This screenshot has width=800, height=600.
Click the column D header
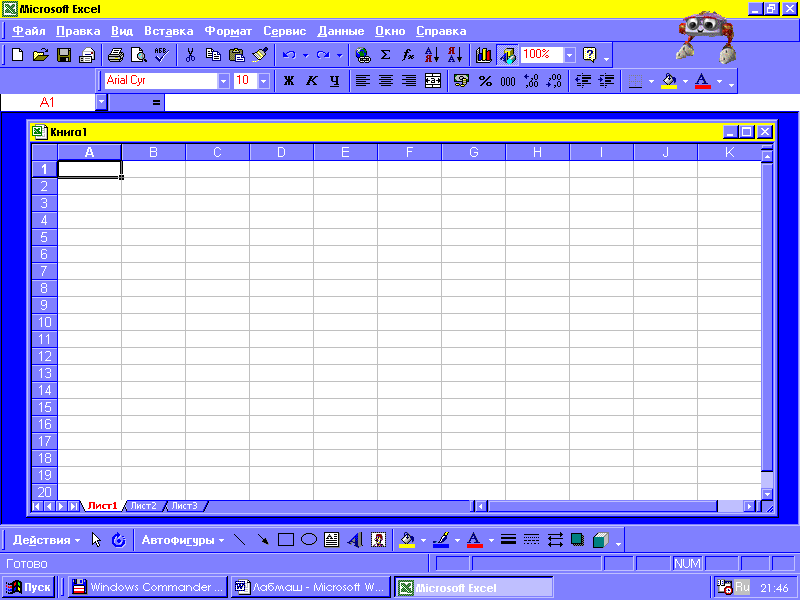pyautogui.click(x=281, y=152)
